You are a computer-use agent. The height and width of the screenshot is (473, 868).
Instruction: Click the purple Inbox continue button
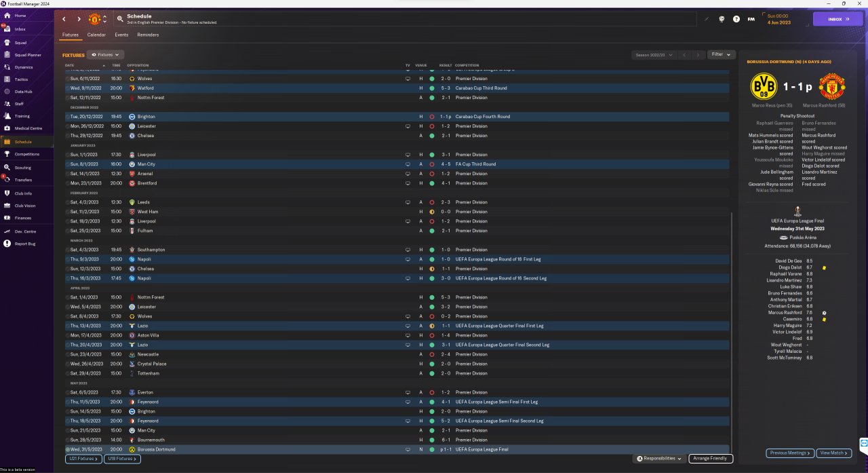[x=838, y=19]
